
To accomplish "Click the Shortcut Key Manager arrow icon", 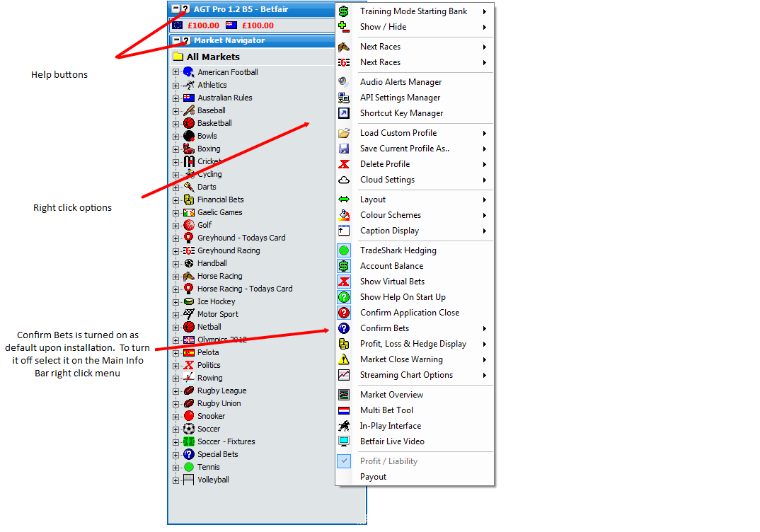I will pos(344,113).
